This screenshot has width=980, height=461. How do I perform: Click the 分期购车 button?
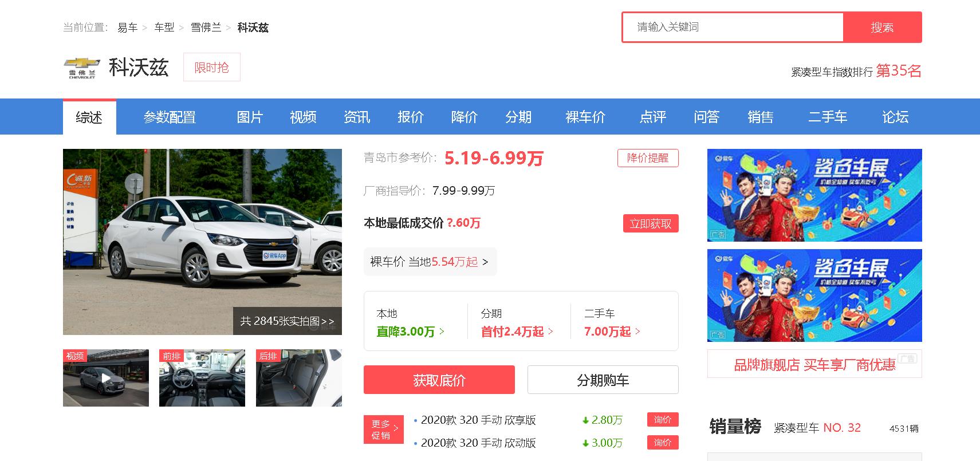click(x=603, y=380)
